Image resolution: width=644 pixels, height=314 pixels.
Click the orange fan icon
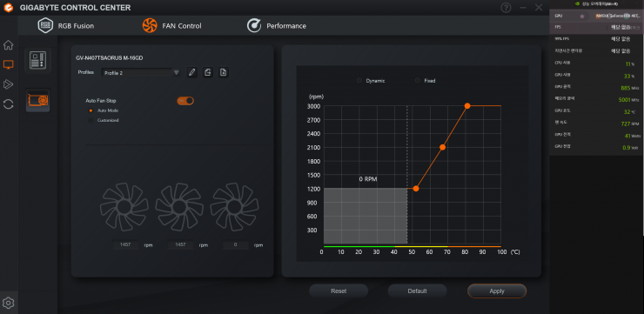pos(150,25)
